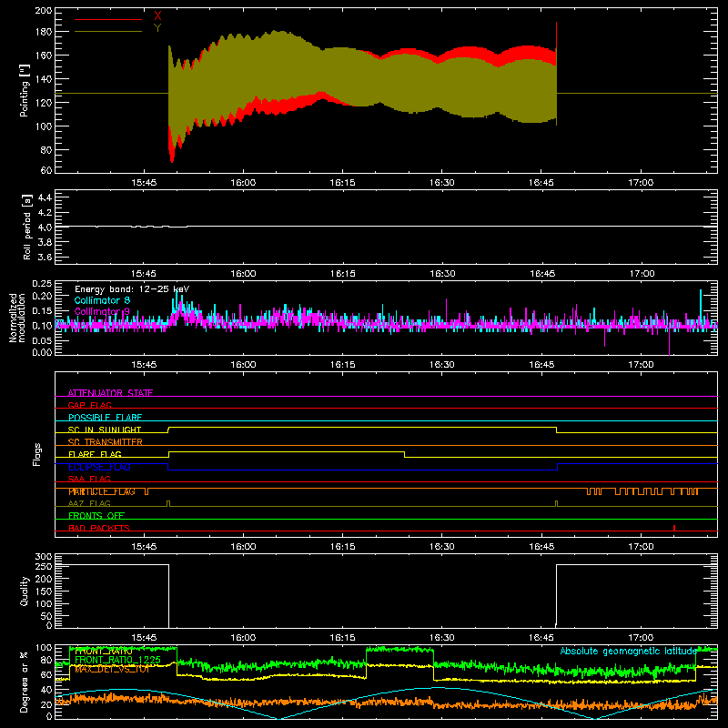
Task: Click the 300 value on Quality axis
Action: pyautogui.click(x=44, y=556)
